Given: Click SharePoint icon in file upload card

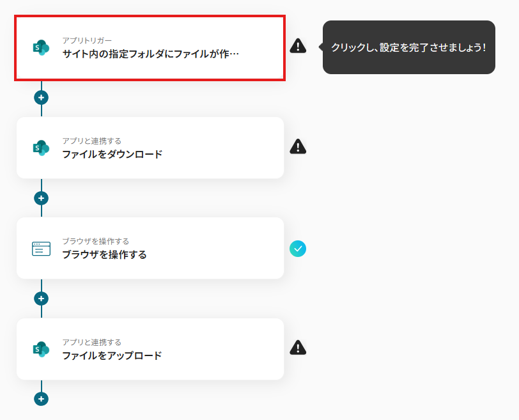Looking at the screenshot, I should 41,349.
